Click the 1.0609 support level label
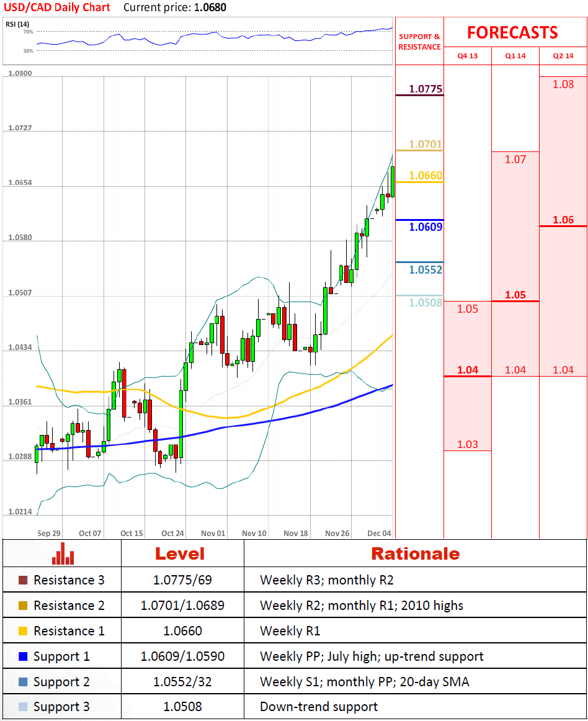588x721 pixels. 425,226
